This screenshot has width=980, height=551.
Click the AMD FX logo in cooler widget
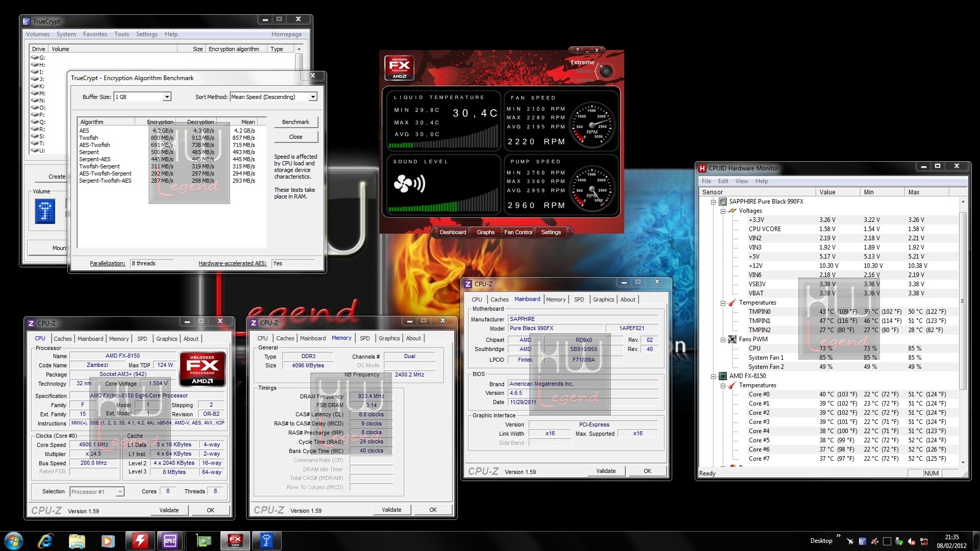click(x=399, y=68)
